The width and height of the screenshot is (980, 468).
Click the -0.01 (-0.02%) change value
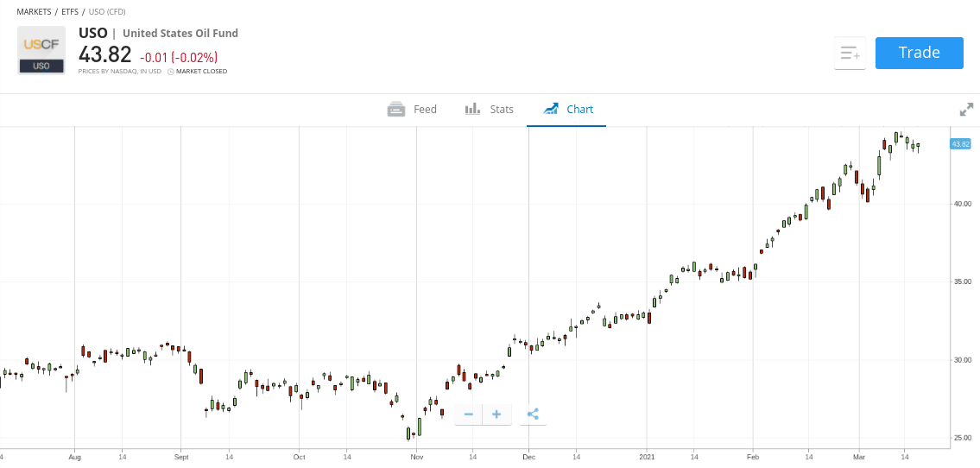click(x=179, y=58)
